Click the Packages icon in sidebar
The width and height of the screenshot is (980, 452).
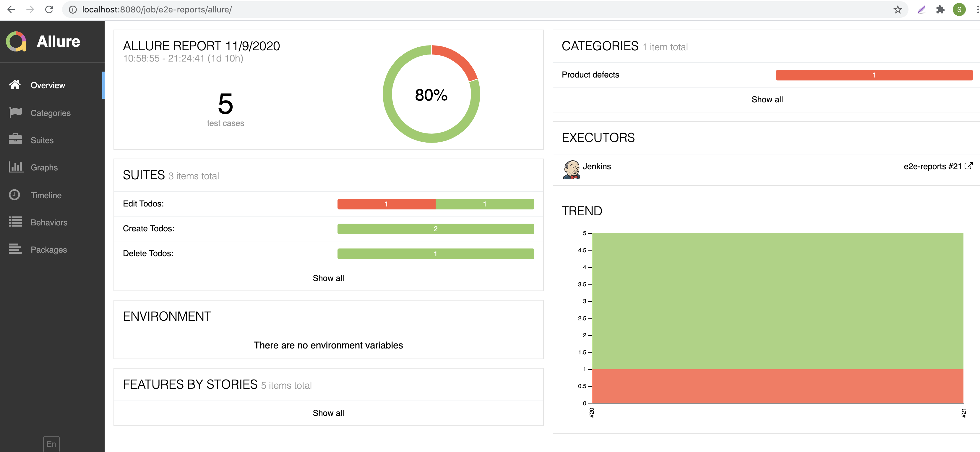click(x=15, y=249)
